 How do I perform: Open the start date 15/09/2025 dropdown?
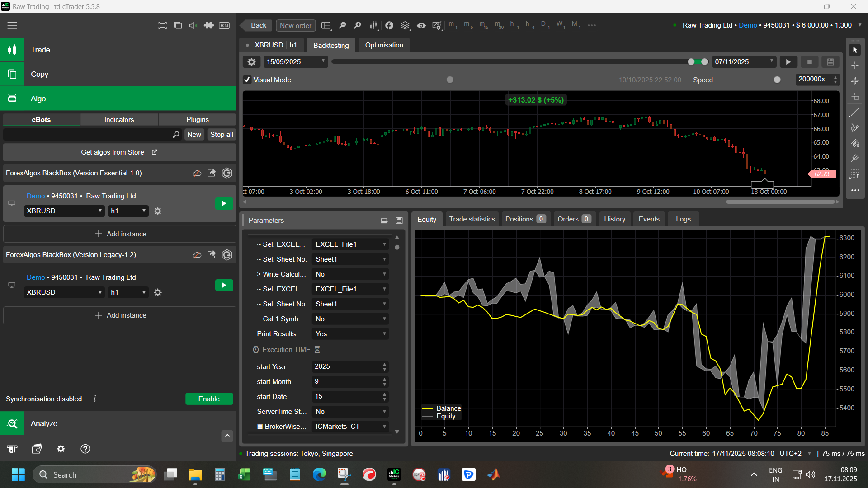point(296,62)
